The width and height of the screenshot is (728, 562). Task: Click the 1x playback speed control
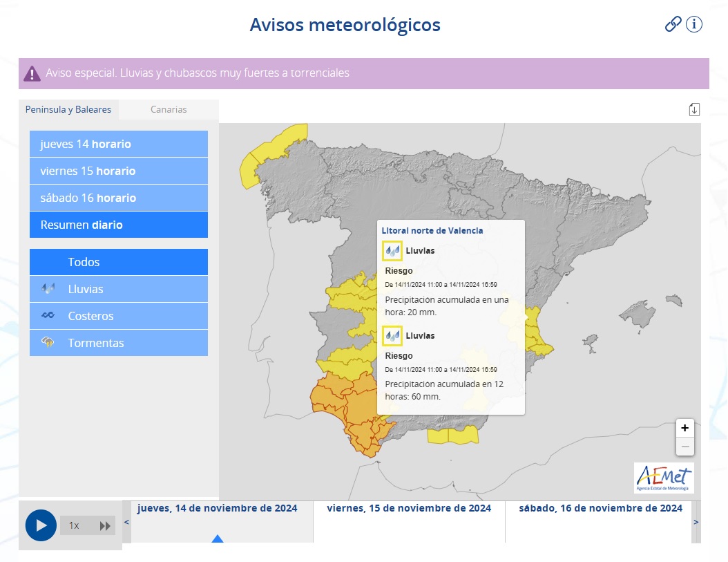click(x=74, y=525)
